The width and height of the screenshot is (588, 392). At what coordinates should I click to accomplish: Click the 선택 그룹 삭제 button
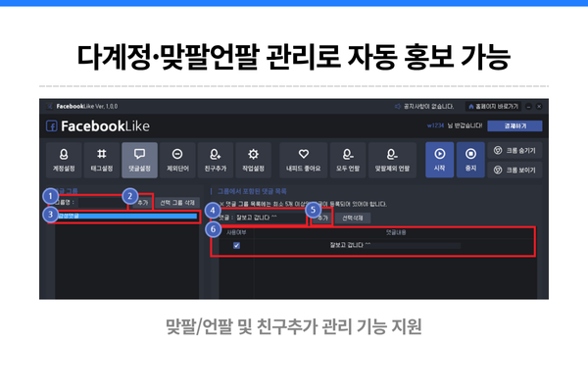coord(177,203)
